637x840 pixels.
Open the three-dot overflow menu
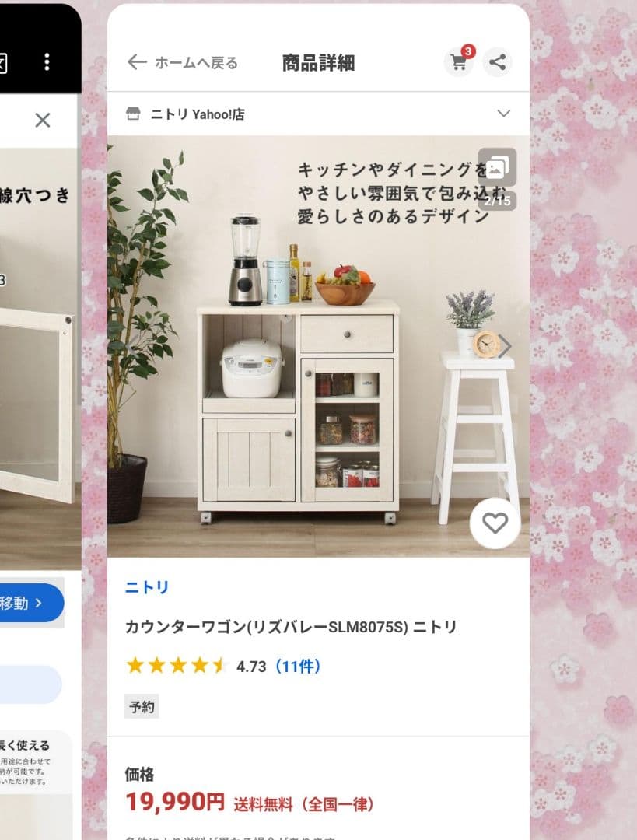47,62
